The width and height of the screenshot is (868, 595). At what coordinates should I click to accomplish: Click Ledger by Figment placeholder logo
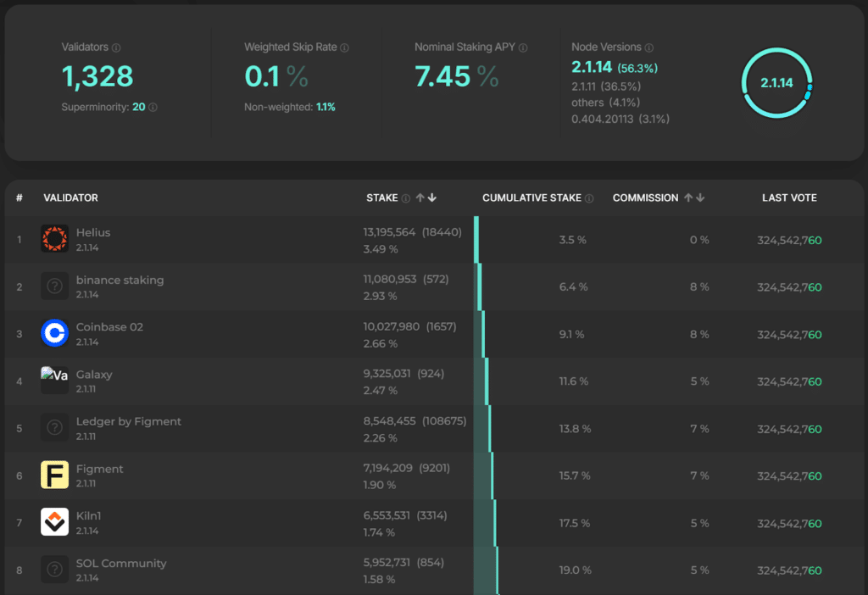[x=55, y=427]
